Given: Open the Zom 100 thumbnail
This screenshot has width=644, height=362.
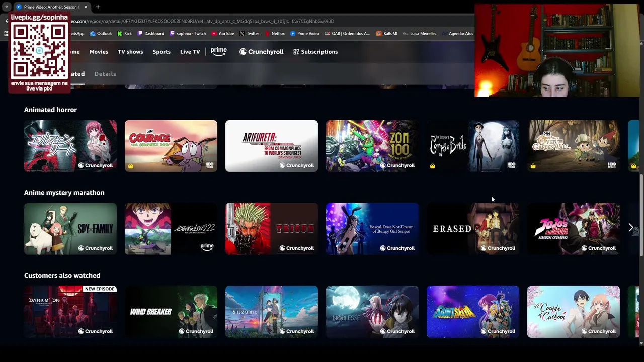Looking at the screenshot, I should [x=372, y=146].
